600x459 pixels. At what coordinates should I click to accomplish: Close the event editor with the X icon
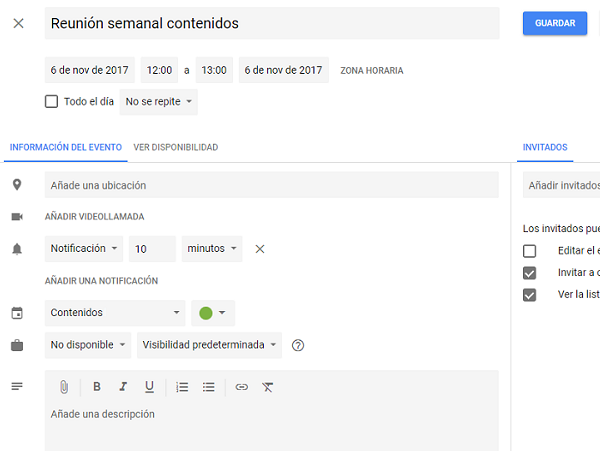click(18, 23)
